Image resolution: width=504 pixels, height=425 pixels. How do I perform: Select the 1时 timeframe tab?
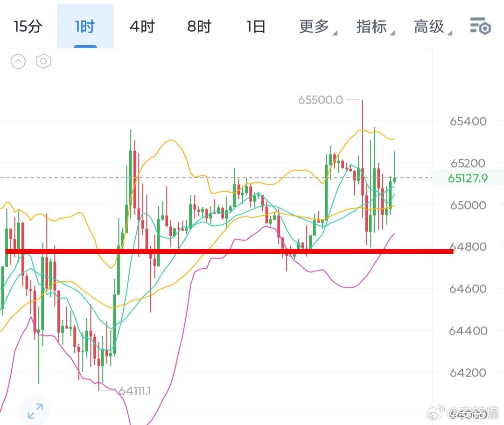pos(85,26)
